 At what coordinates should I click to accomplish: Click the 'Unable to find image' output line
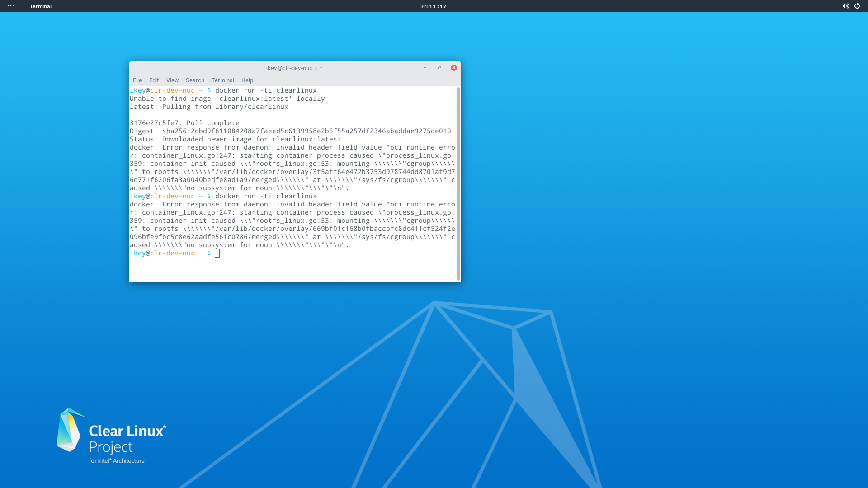(x=227, y=99)
